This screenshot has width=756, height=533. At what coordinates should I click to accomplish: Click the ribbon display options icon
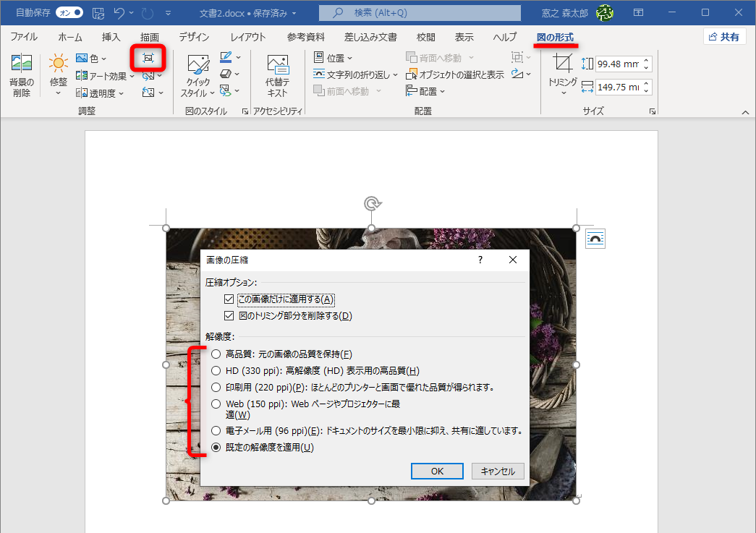[x=638, y=12]
